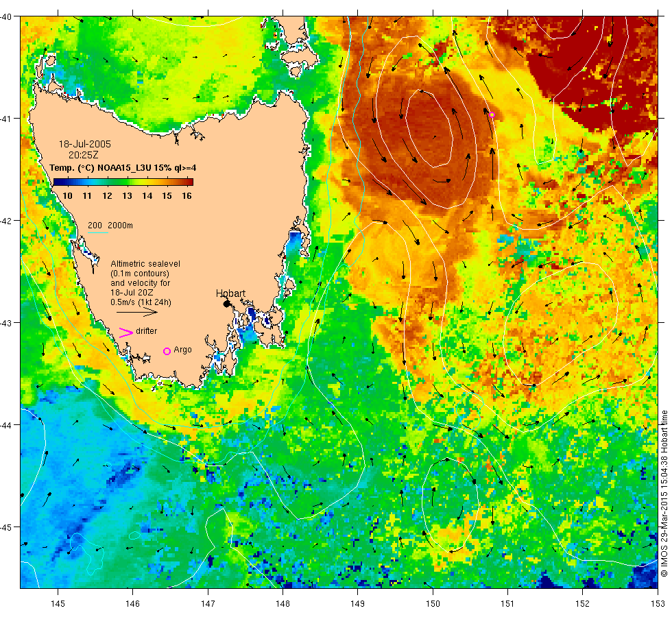The image size is (672, 617).
Task: Click the color bar value '16'
Action: (x=187, y=196)
